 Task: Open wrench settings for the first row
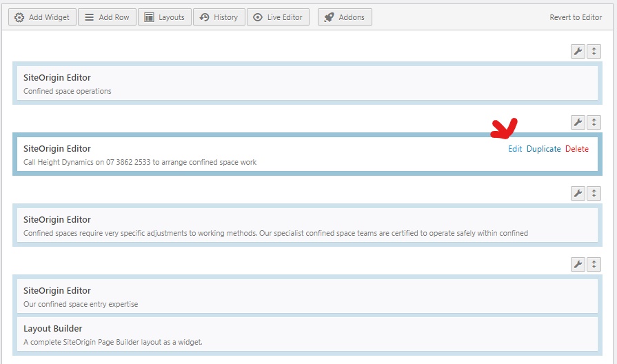(x=578, y=51)
